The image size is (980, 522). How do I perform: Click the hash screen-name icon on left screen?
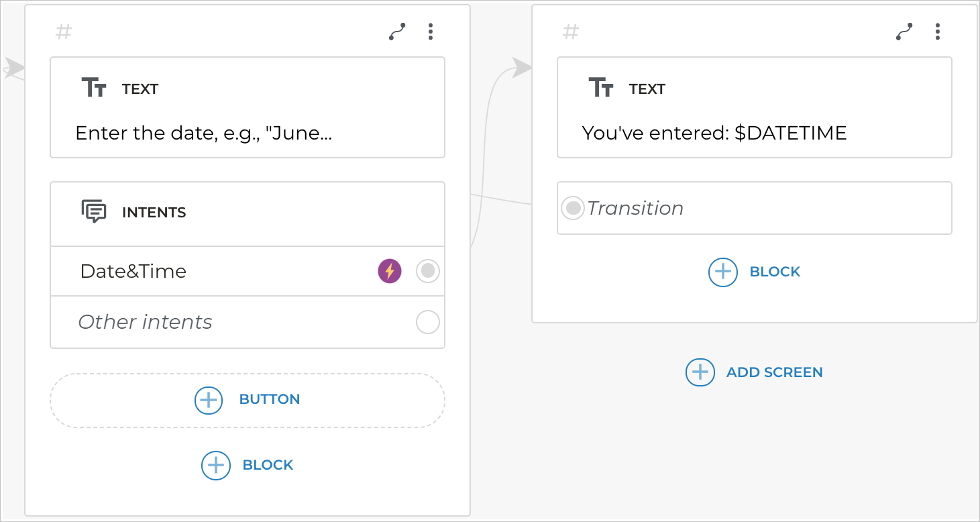pyautogui.click(x=63, y=32)
